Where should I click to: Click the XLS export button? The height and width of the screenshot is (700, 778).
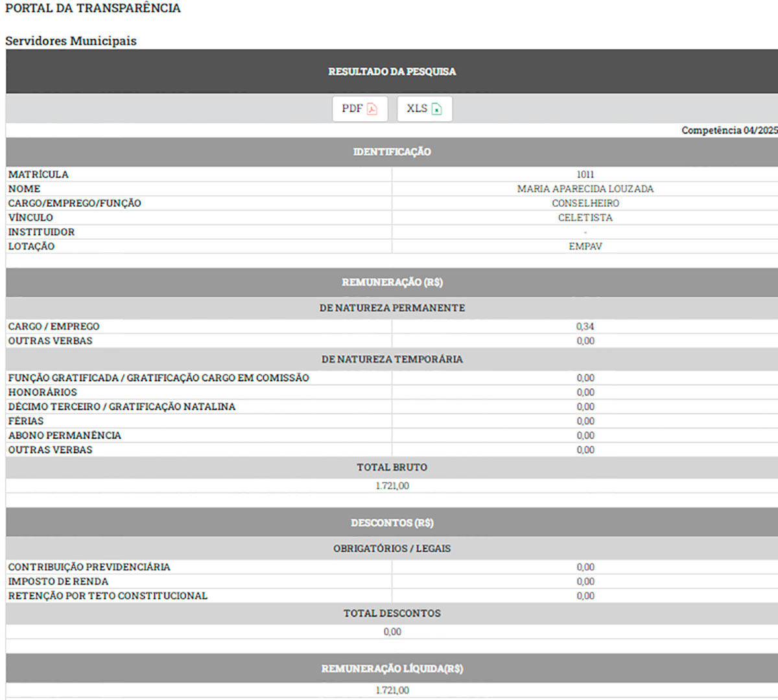coord(425,109)
